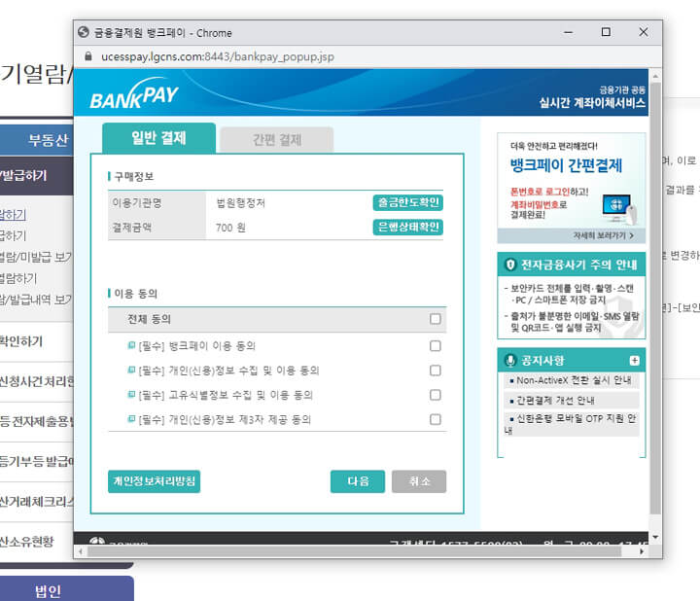
Task: Click the 700 원 payment amount text
Action: click(x=230, y=228)
